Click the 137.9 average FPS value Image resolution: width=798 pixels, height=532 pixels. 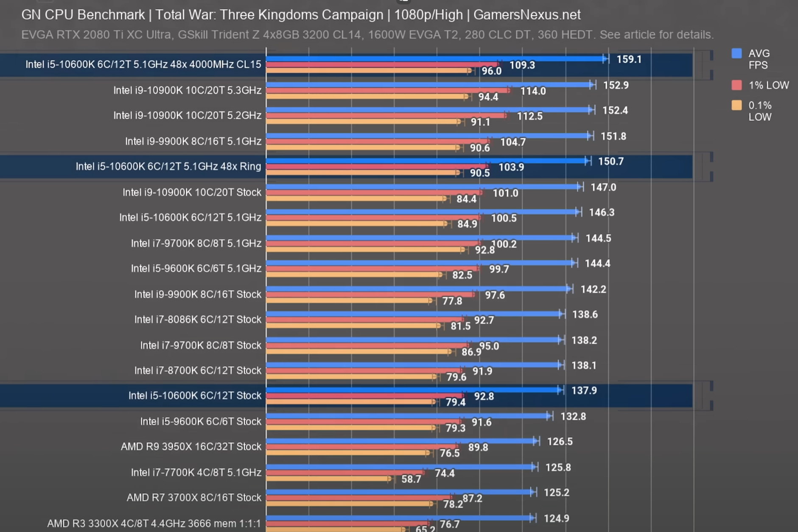pos(584,390)
